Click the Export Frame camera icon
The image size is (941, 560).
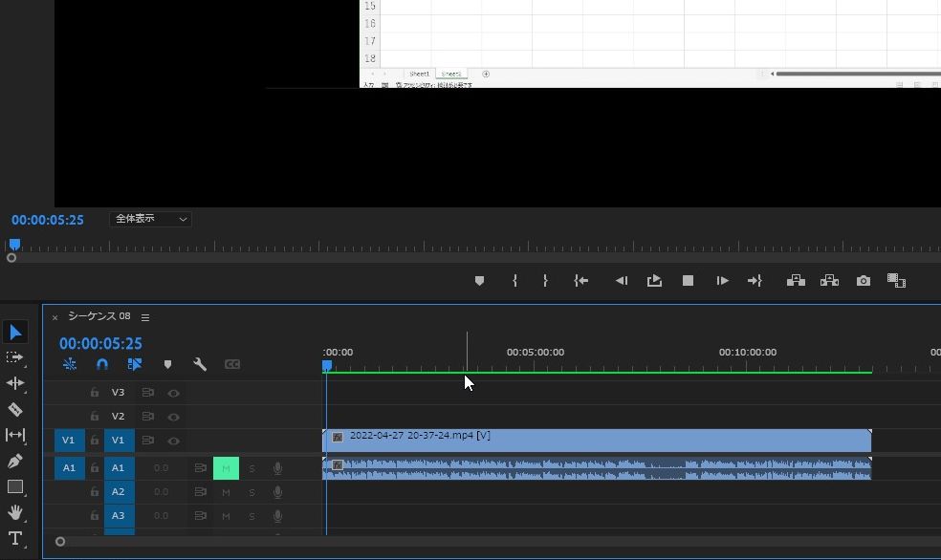864,281
